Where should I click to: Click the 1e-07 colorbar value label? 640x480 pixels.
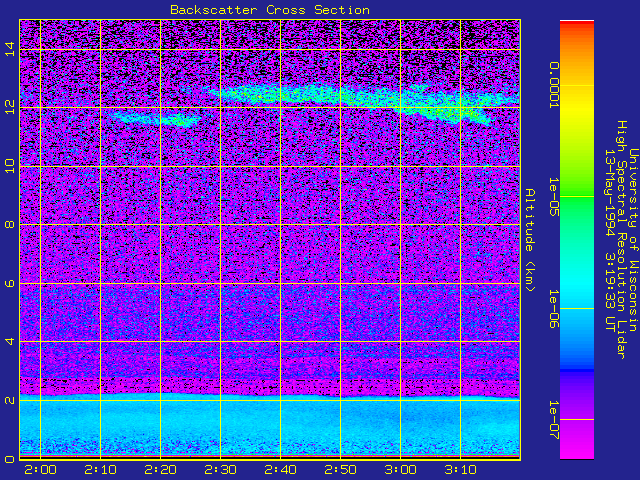(x=553, y=420)
